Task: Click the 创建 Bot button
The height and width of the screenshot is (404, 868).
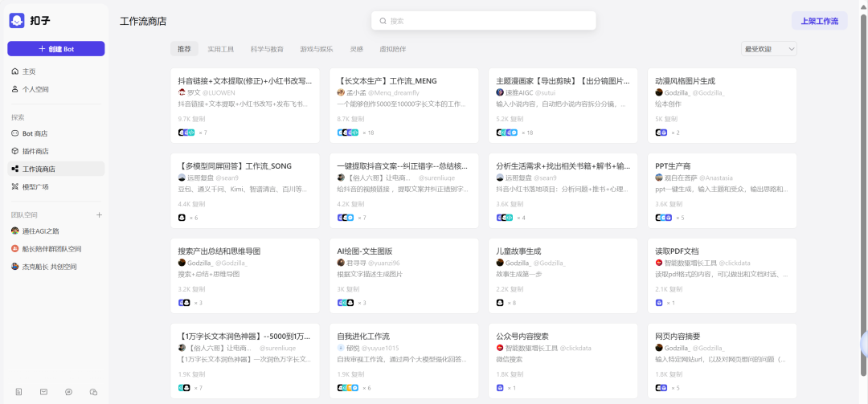Action: coord(56,49)
